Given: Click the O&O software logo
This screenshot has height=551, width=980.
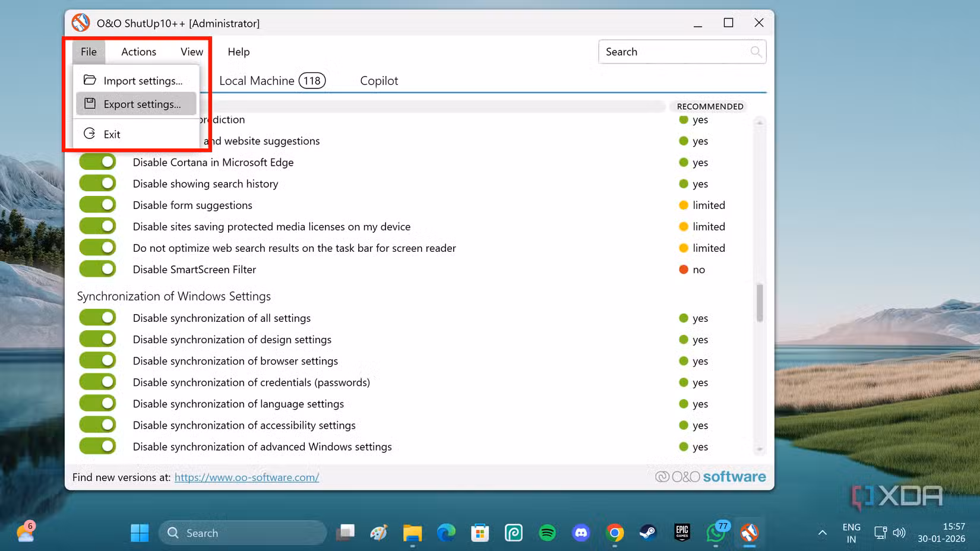Looking at the screenshot, I should click(x=710, y=476).
